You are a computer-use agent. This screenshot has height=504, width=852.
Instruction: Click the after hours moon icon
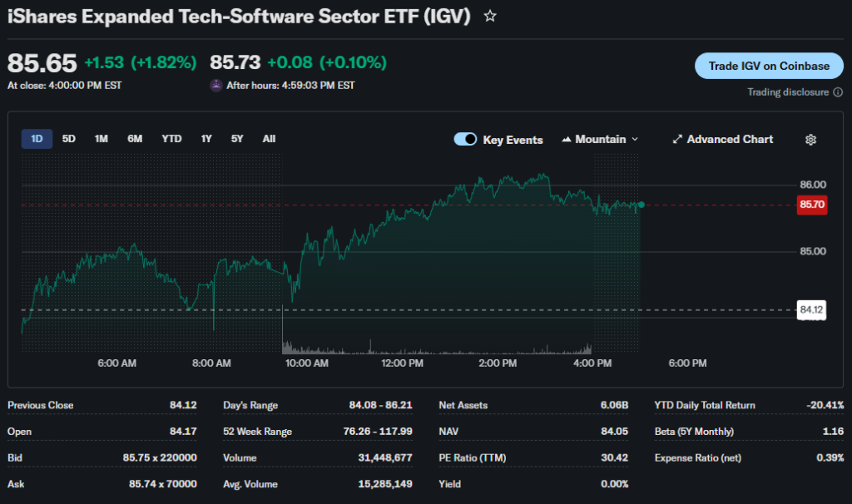[x=216, y=85]
